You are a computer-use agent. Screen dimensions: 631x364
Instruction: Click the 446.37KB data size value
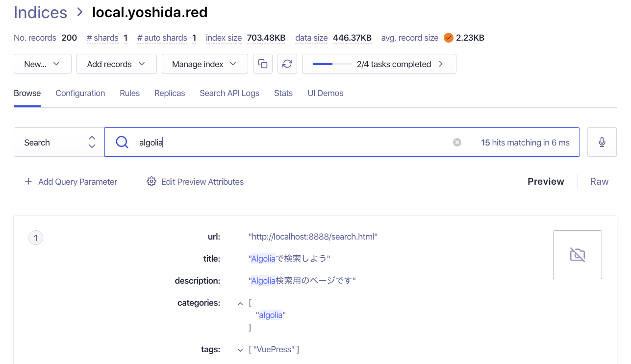pos(352,38)
